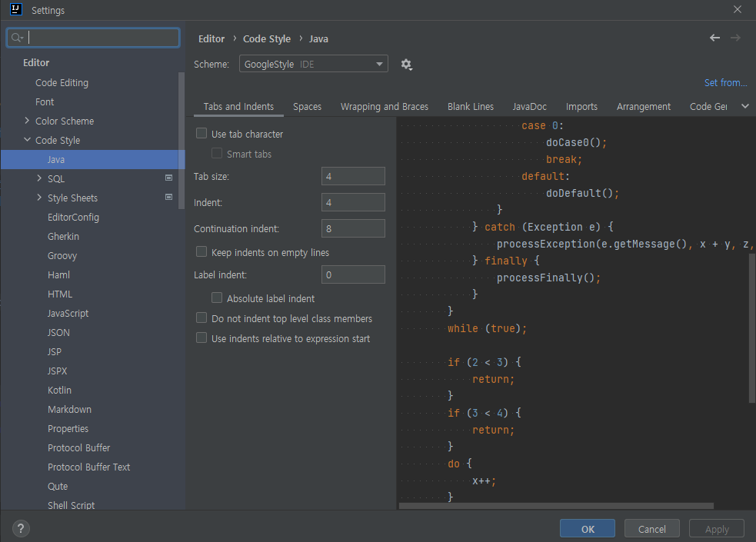
Task: Click the Label indent field
Action: [353, 274]
